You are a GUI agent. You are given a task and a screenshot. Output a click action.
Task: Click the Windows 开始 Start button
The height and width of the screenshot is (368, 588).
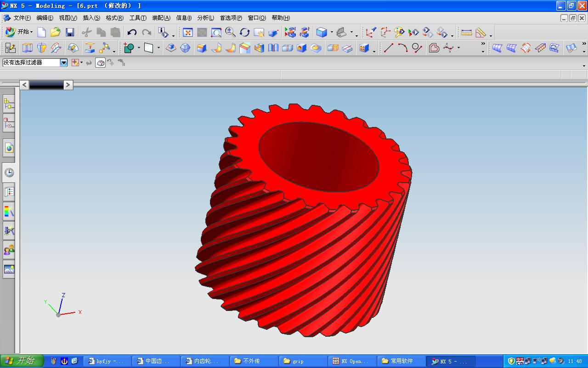[22, 361]
